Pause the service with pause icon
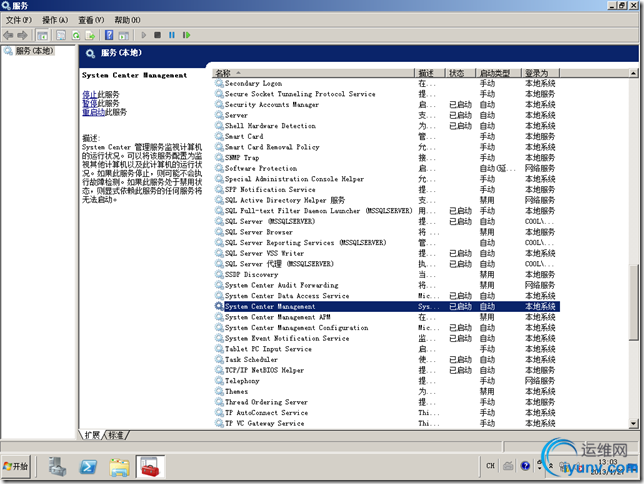This screenshot has height=484, width=644. (x=172, y=35)
